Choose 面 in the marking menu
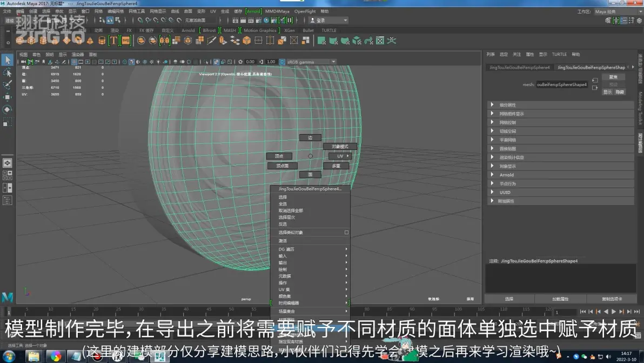This screenshot has width=644, height=363. click(x=310, y=175)
